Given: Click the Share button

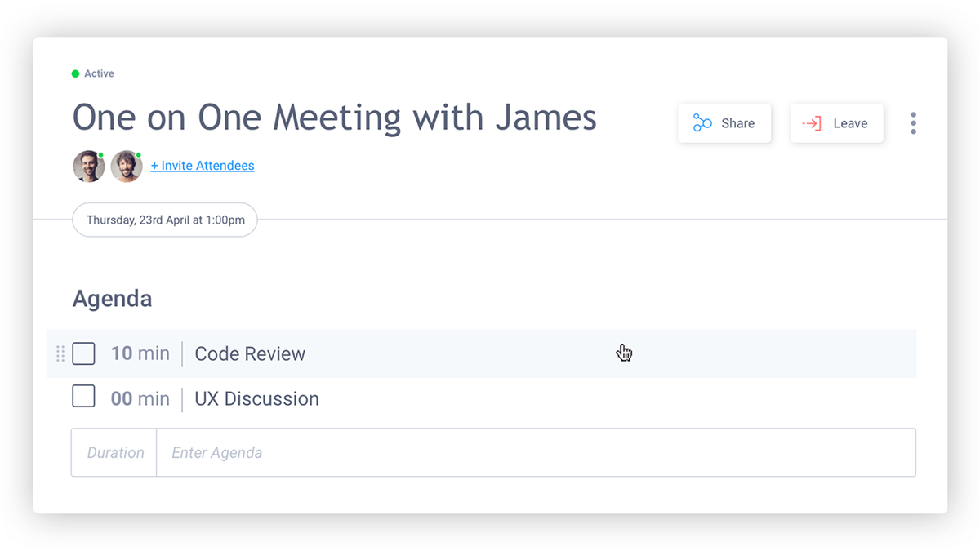Looking at the screenshot, I should coord(724,123).
